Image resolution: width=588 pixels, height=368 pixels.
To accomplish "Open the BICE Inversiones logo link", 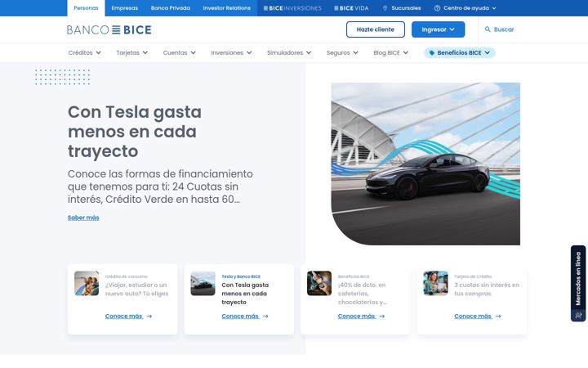I will point(292,8).
